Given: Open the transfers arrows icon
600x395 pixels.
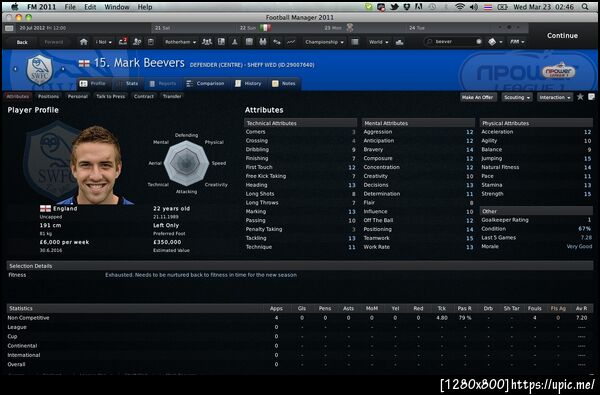Looking at the screenshot, I should 277,42.
